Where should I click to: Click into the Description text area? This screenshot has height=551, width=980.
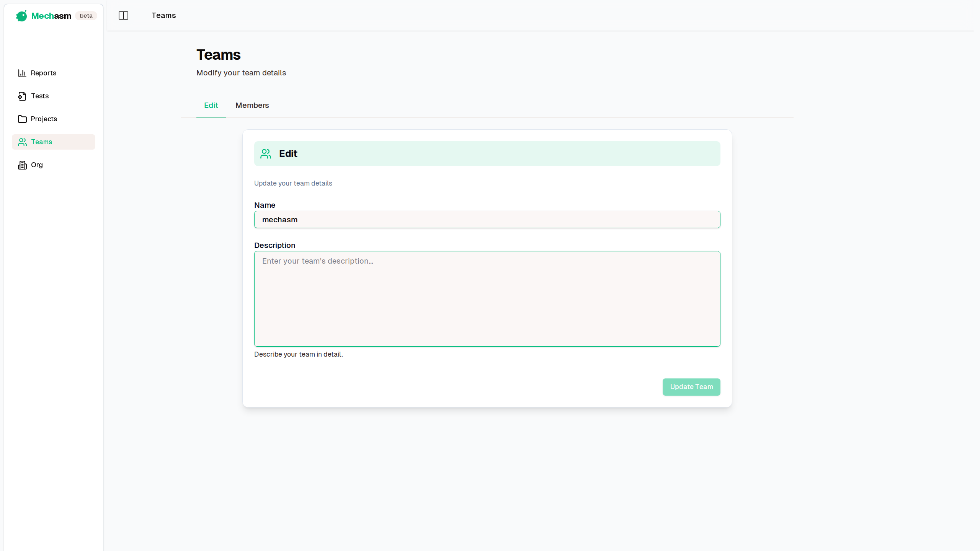point(487,299)
